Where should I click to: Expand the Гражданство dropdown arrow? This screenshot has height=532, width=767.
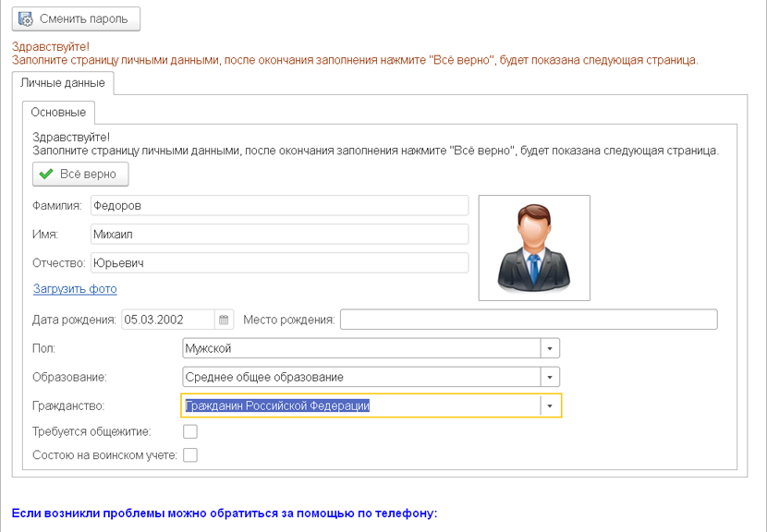(x=550, y=405)
